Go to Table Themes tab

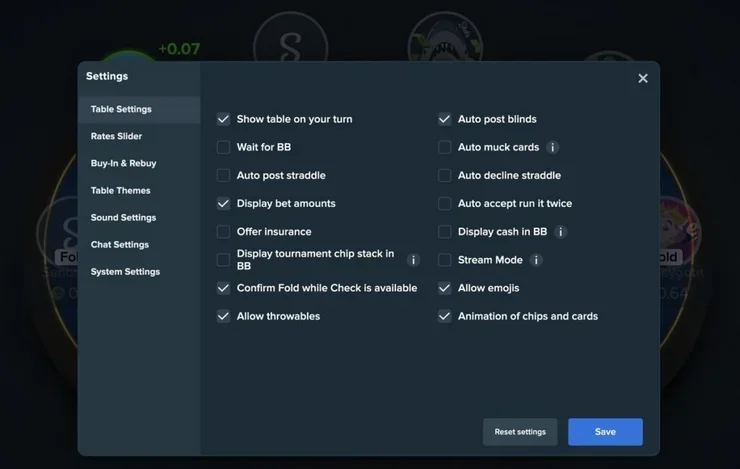(x=121, y=190)
